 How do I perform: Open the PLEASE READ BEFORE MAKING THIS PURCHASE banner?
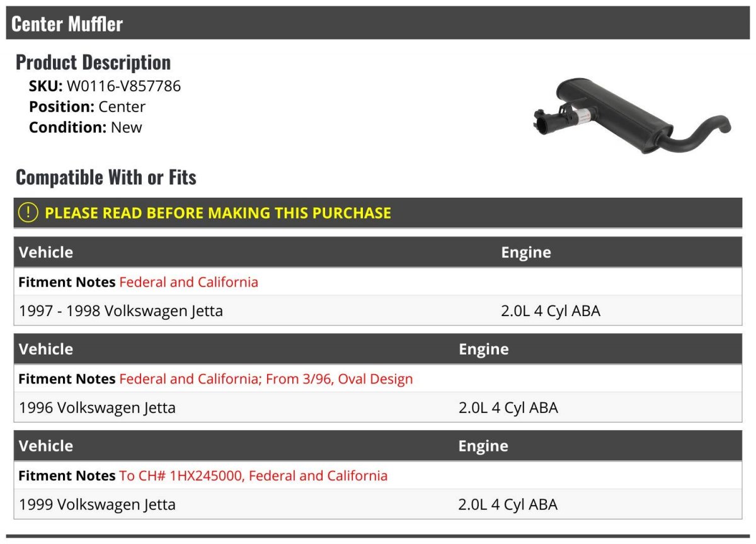click(x=378, y=213)
